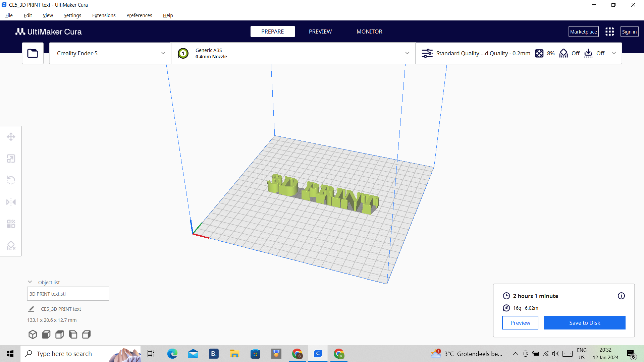
Task: Select the Move tool in left toolbar
Action: 11,137
